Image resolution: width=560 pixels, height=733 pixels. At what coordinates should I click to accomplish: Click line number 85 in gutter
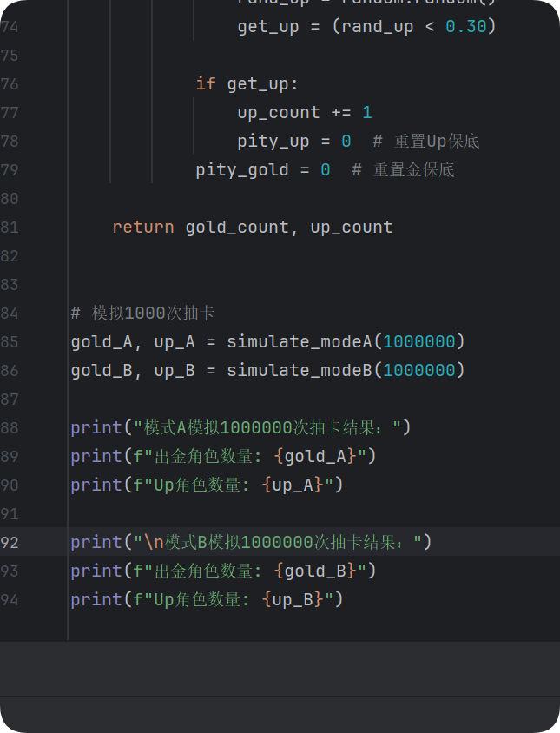pos(10,341)
